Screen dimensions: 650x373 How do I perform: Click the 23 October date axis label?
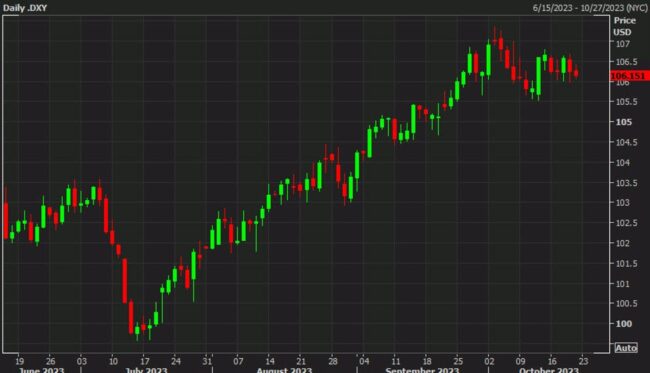(583, 361)
